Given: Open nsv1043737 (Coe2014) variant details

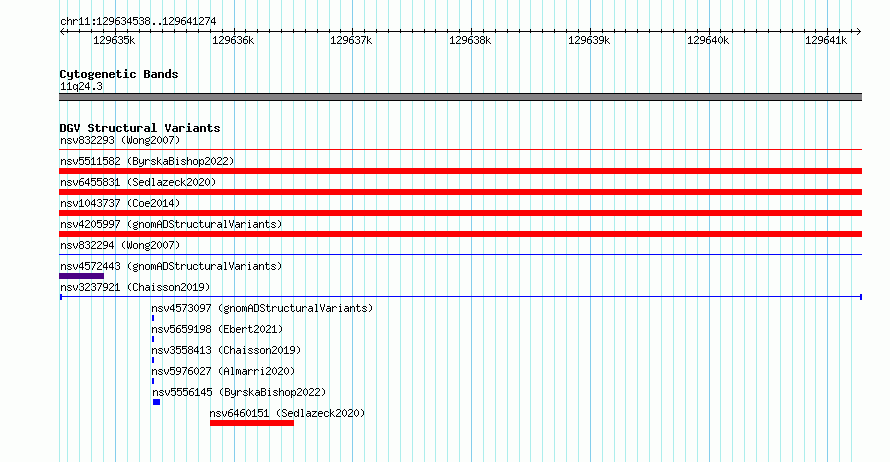Looking at the screenshot, I should click(120, 203).
